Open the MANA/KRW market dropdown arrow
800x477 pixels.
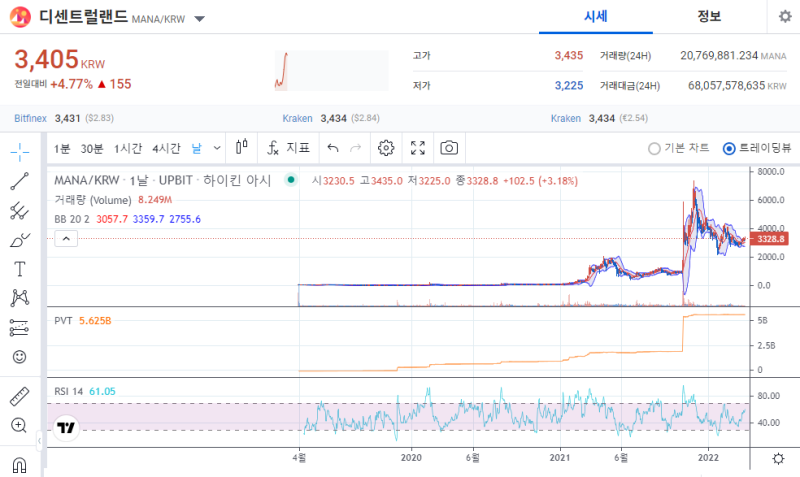click(x=200, y=19)
